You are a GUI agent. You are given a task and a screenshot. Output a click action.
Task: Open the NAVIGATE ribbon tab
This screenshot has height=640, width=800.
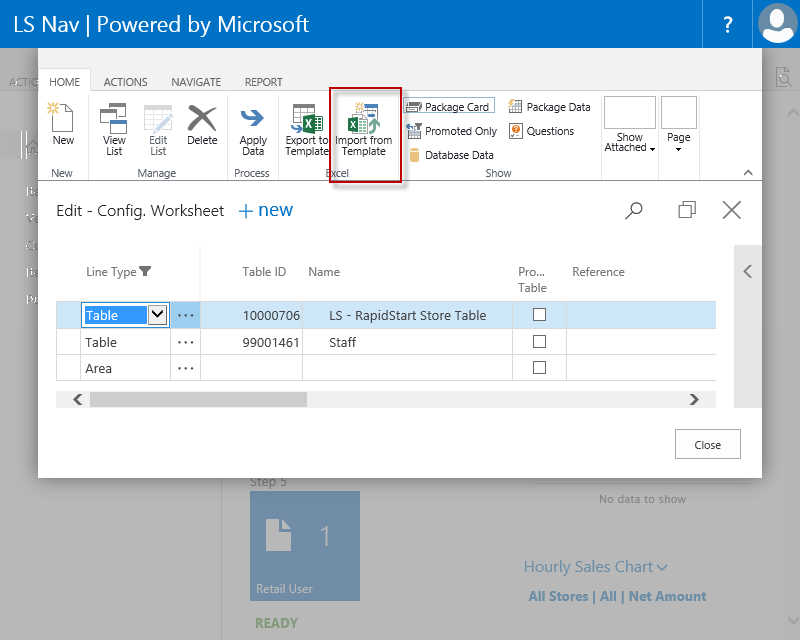[x=196, y=82]
